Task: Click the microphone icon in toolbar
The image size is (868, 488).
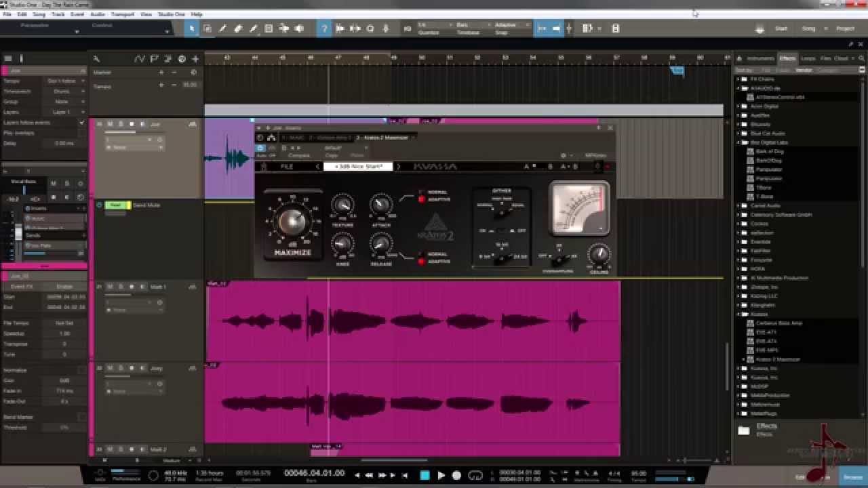Action: [x=385, y=28]
